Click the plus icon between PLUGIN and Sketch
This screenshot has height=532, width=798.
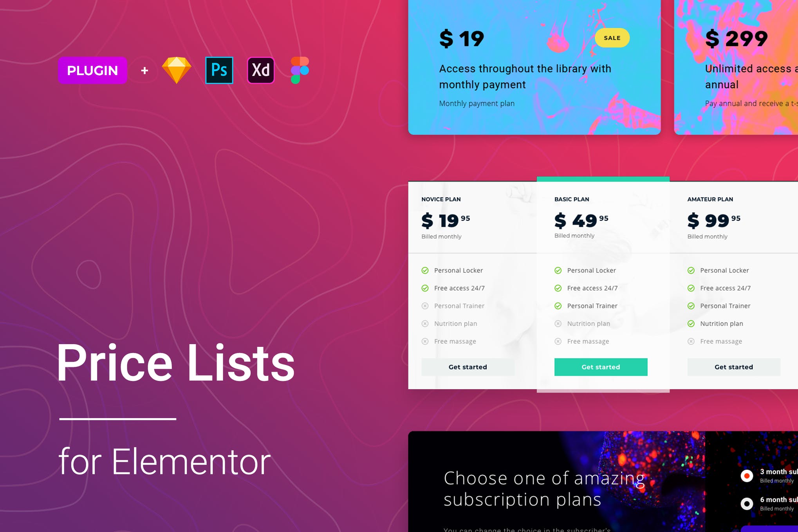138,70
